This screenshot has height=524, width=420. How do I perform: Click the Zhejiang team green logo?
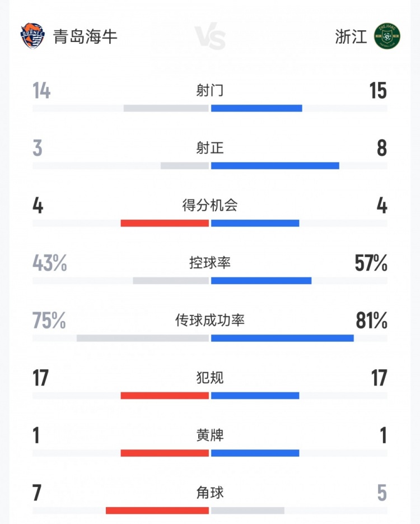coord(388,36)
